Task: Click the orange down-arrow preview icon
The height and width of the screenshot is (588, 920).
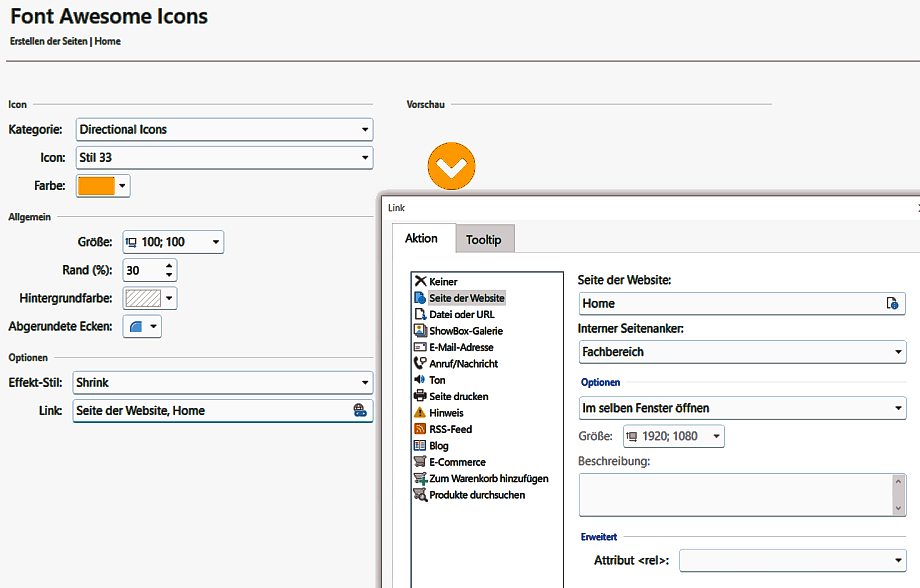Action: [451, 167]
